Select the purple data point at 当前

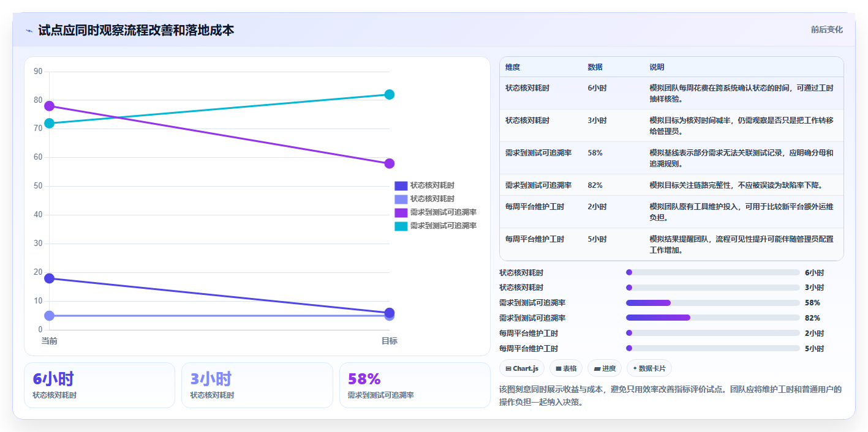click(50, 106)
